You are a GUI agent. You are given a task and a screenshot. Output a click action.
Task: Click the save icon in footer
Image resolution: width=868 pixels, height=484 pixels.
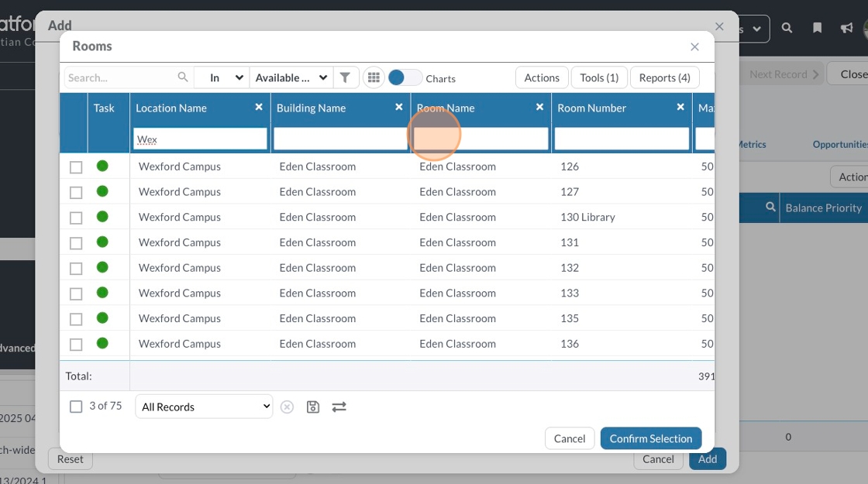(313, 407)
